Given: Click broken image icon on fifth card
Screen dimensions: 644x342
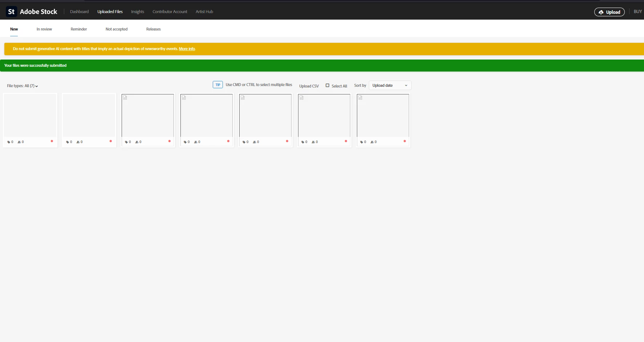Looking at the screenshot, I should tap(243, 97).
